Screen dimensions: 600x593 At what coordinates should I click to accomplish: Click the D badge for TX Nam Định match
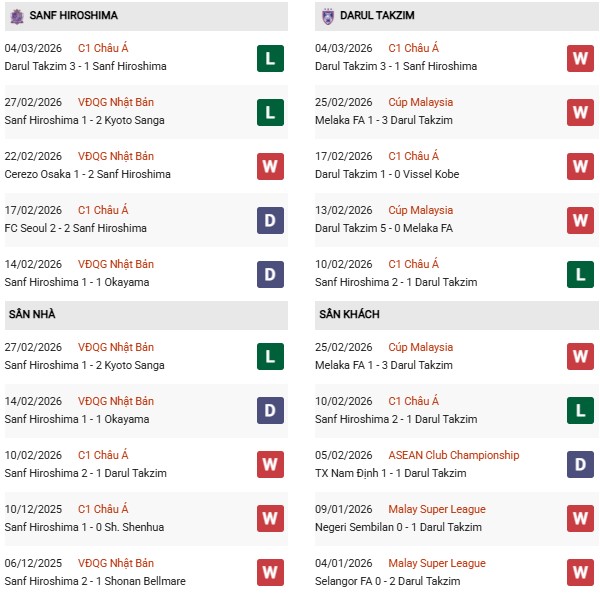pyautogui.click(x=580, y=465)
